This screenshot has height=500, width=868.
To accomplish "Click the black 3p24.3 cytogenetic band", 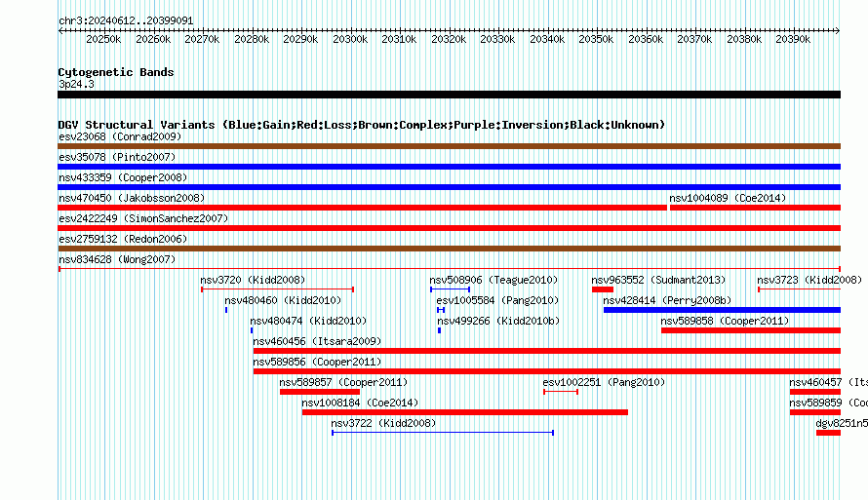I will [x=449, y=95].
